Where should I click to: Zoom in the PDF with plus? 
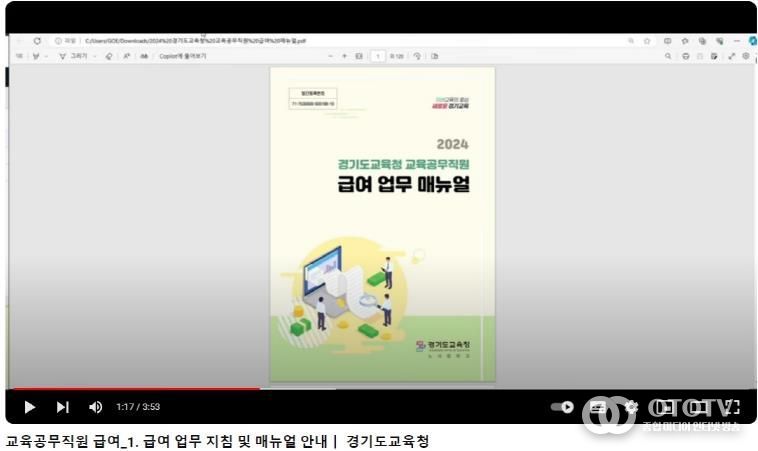coord(345,56)
